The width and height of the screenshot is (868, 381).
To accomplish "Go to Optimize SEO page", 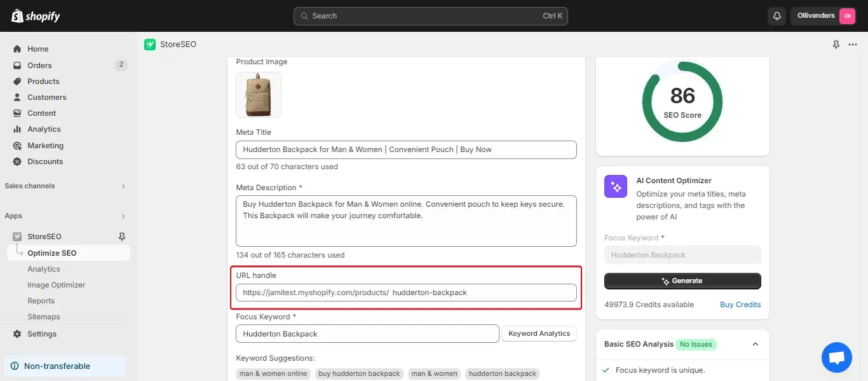I will (69, 253).
